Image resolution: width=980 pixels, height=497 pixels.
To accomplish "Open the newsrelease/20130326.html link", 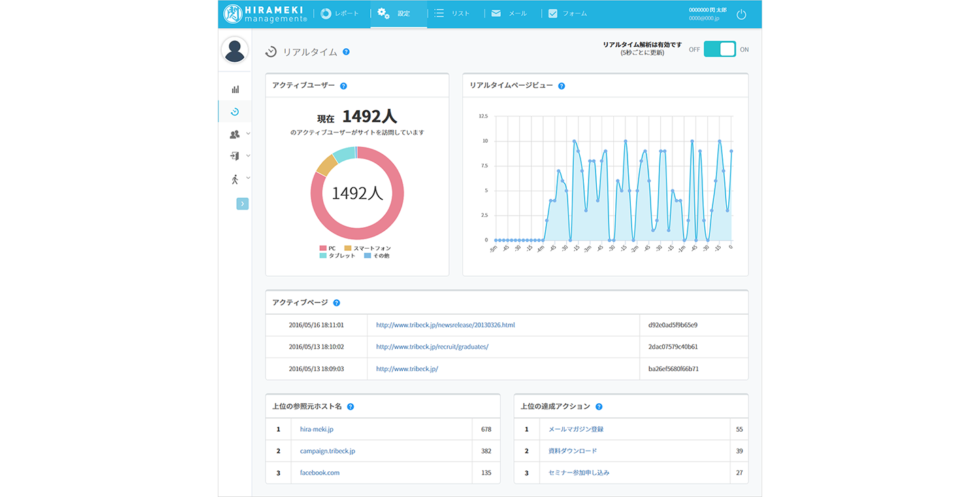I will (x=445, y=325).
